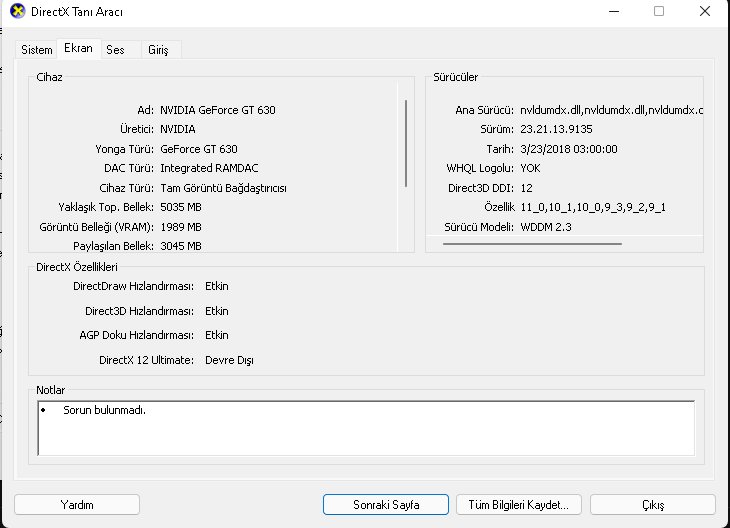Viewport: 730px width, 528px height.
Task: Click the Görüntü Belleği (VRAM) label
Action: [x=96, y=227]
